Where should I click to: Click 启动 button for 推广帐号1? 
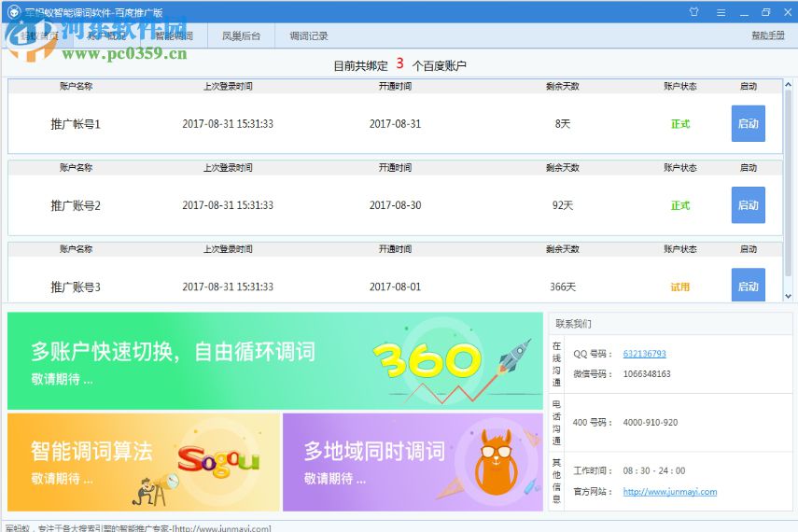(x=749, y=123)
